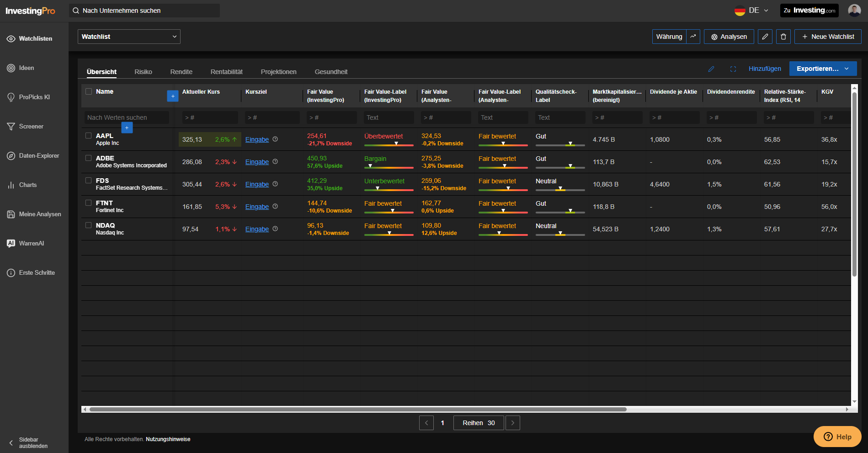Viewport: 868px width, 453px height.
Task: Click AAPL Eingabe link
Action: click(x=257, y=139)
